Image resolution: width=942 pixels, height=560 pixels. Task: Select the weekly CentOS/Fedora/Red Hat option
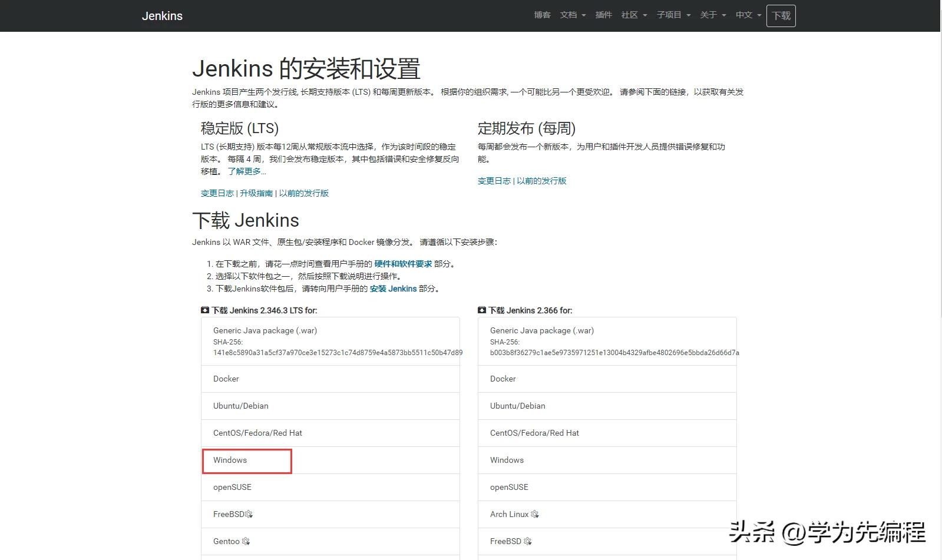coord(607,433)
